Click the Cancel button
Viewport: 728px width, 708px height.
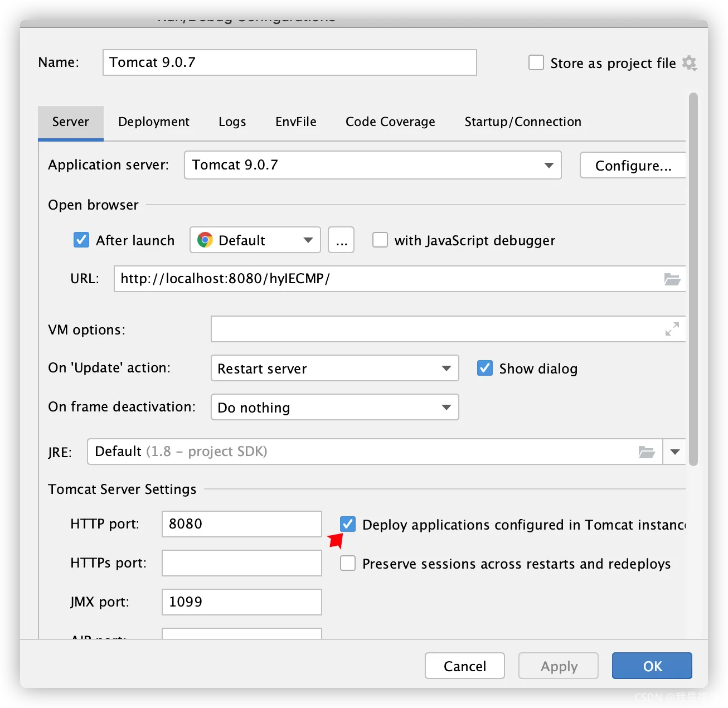pos(465,666)
